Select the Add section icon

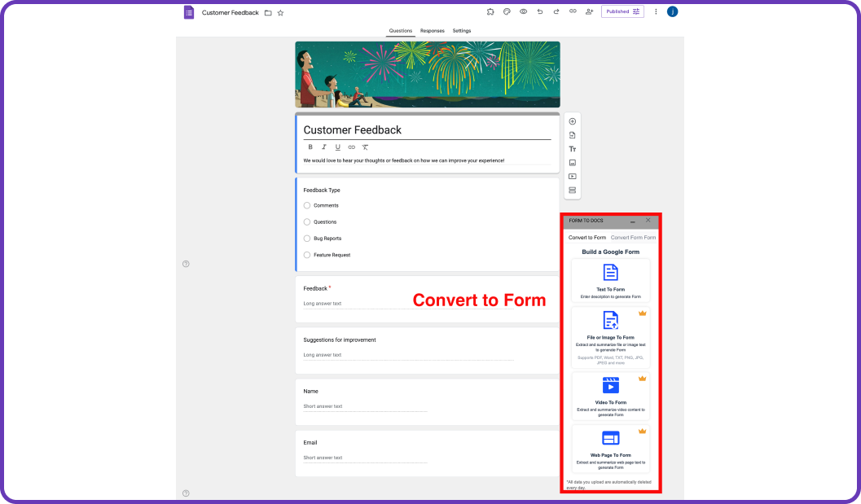pos(573,190)
